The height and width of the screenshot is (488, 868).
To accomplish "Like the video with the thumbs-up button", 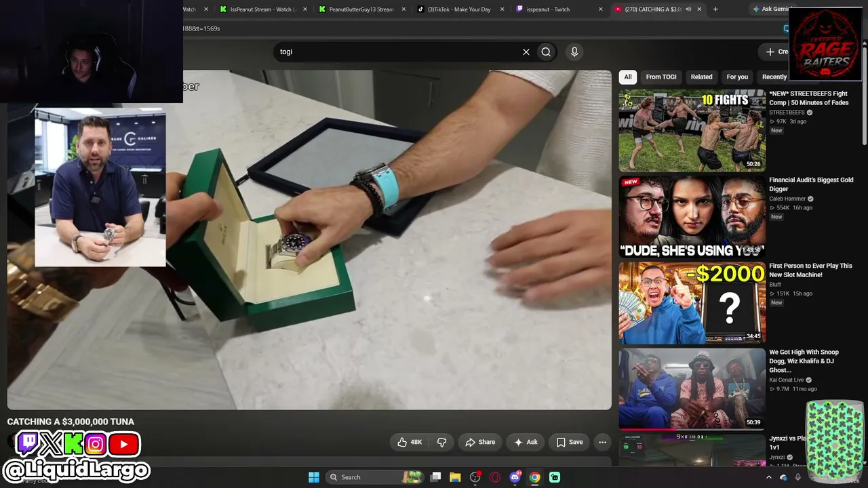I will (x=410, y=442).
